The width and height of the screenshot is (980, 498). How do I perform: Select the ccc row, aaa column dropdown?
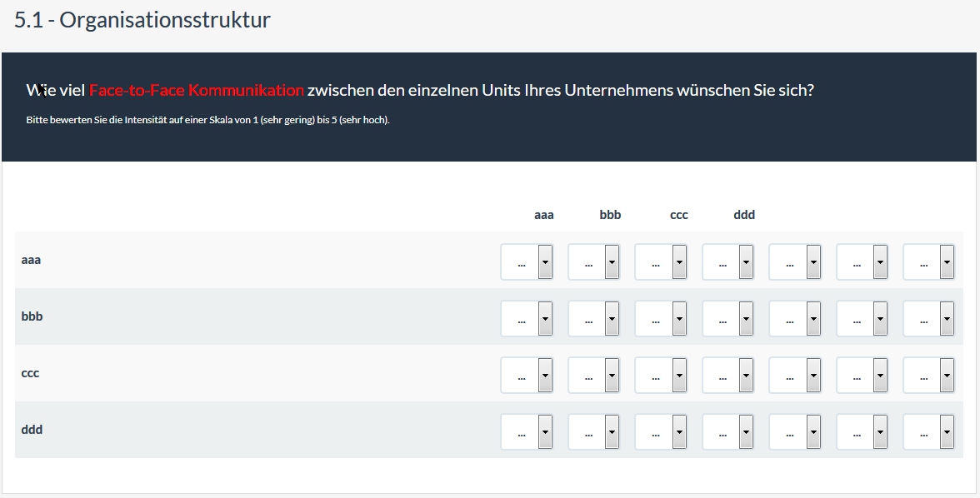pyautogui.click(x=527, y=375)
